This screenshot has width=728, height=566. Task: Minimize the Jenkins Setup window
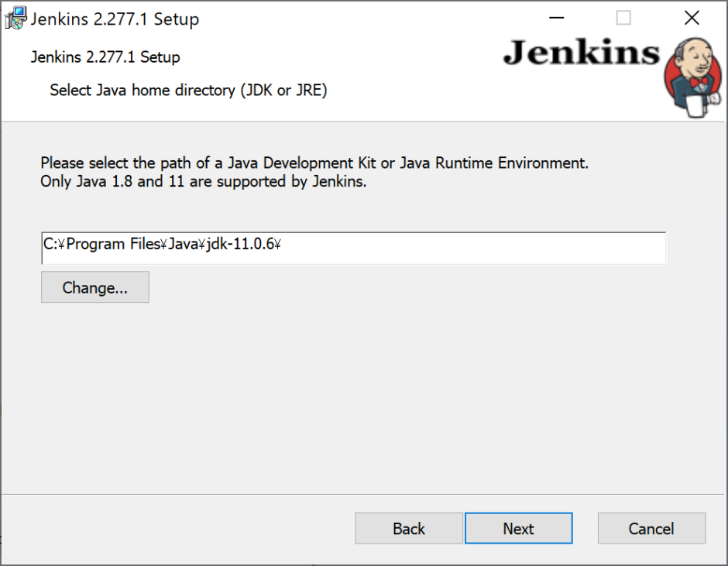556,17
